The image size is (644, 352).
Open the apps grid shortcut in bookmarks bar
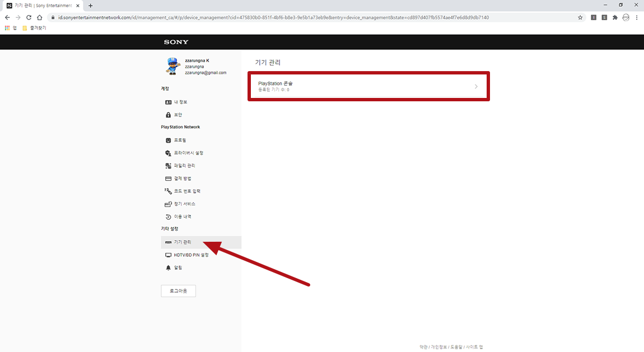(7, 28)
